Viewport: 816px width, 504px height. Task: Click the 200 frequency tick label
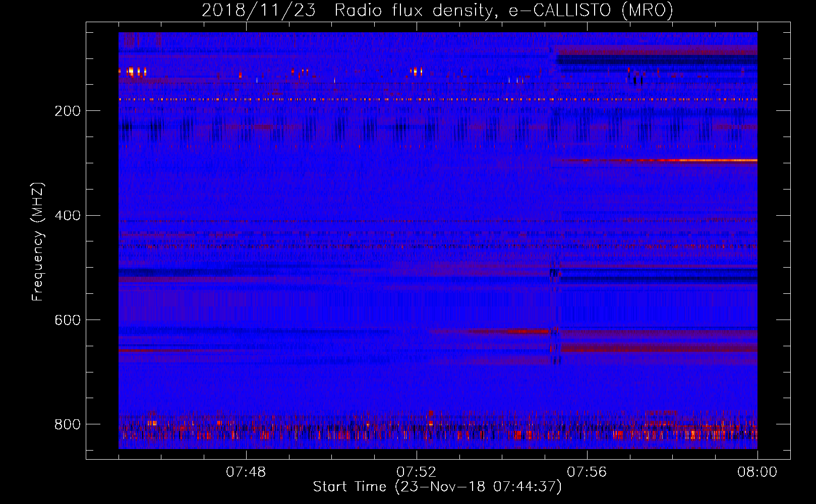(68, 111)
